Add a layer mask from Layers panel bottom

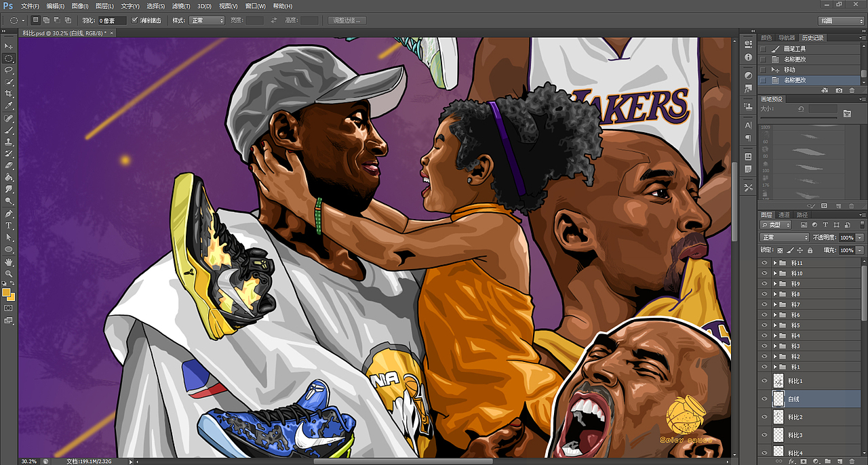pos(804,461)
